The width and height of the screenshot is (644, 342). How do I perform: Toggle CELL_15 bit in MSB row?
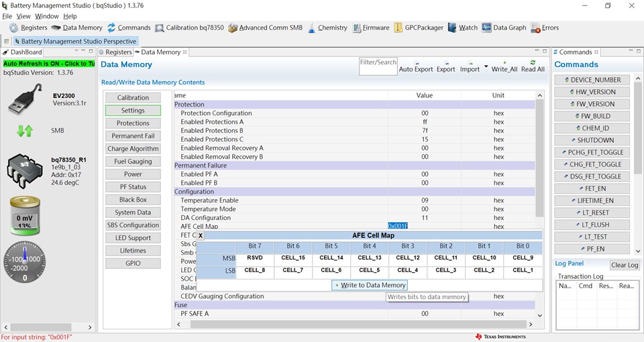click(293, 258)
